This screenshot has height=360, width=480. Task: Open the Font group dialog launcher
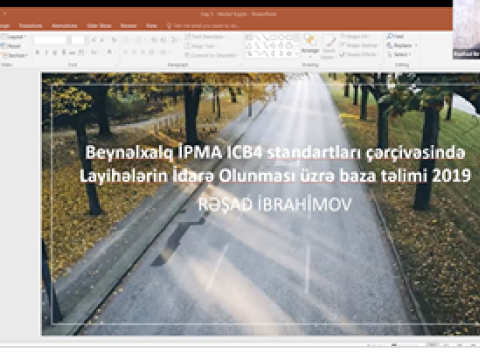coord(117,65)
